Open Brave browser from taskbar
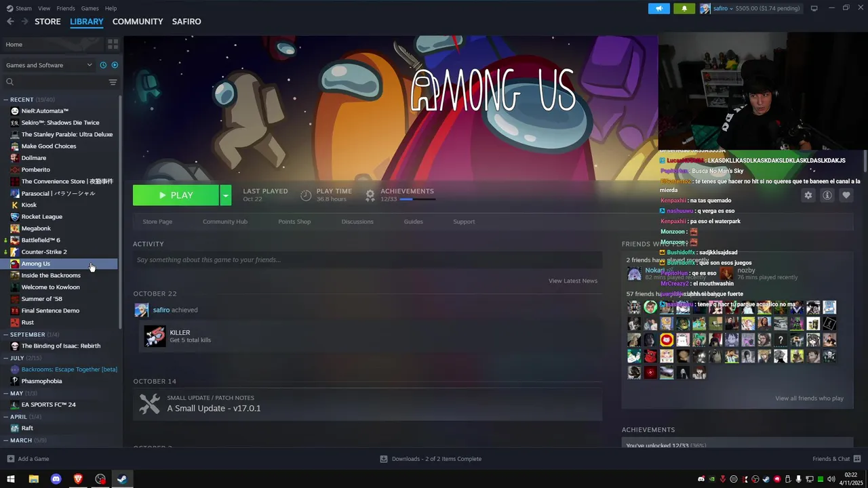 tap(78, 479)
